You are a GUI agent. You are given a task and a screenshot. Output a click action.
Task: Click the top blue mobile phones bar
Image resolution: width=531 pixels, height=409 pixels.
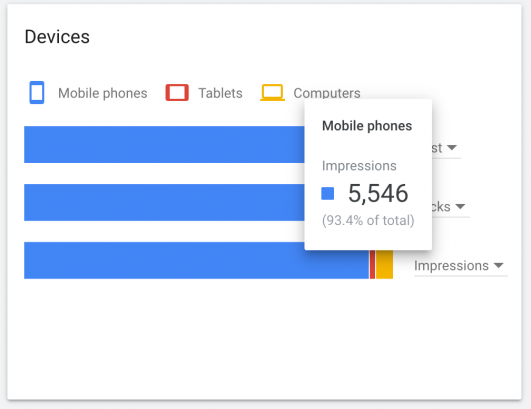point(164,145)
